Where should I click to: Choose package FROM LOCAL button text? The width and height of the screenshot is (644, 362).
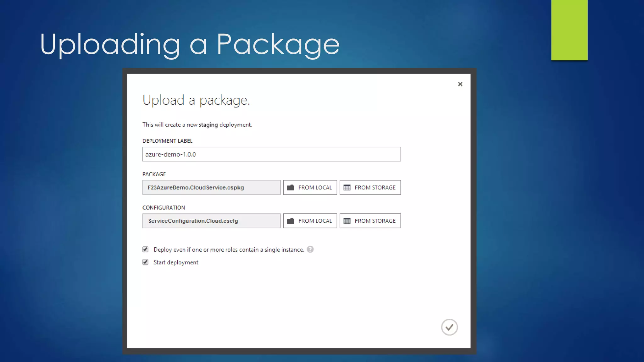315,188
